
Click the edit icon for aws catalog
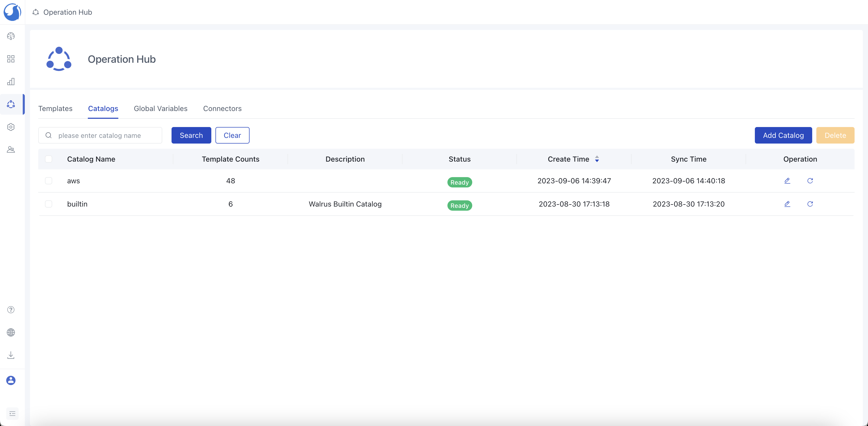(787, 180)
